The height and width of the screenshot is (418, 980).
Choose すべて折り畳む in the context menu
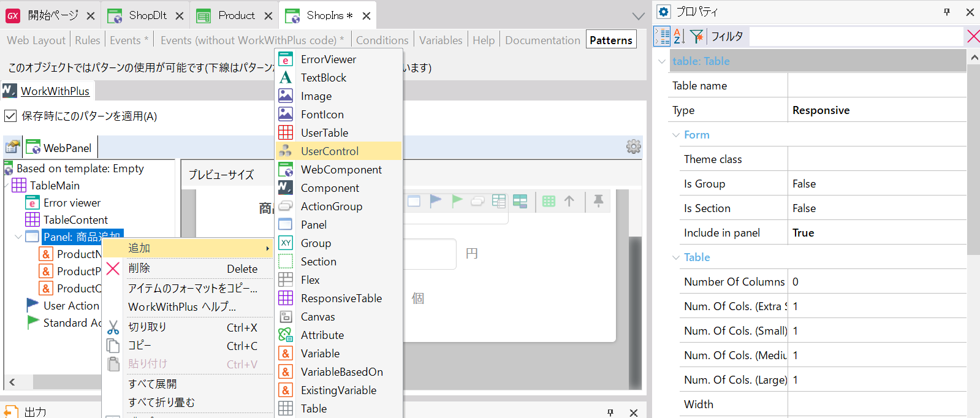coord(188,402)
